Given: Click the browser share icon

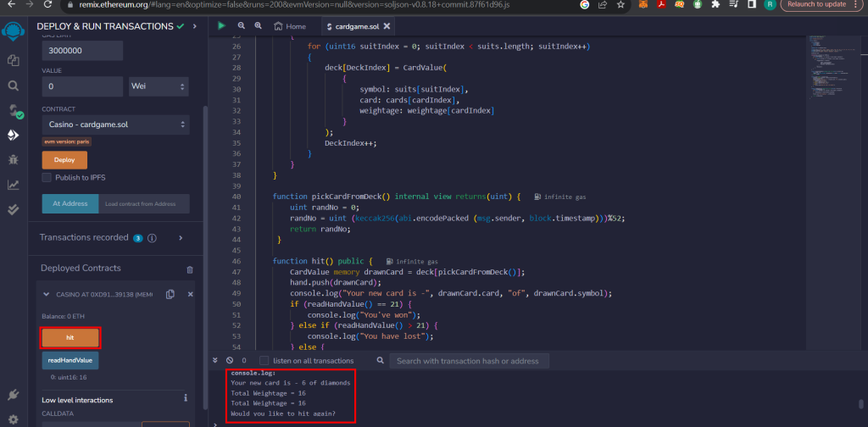Looking at the screenshot, I should [x=603, y=4].
